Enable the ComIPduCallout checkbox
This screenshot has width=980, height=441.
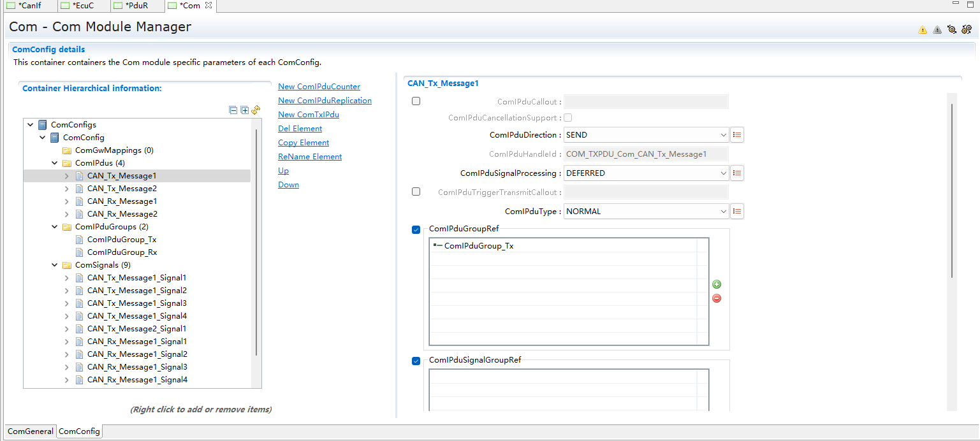[416, 101]
